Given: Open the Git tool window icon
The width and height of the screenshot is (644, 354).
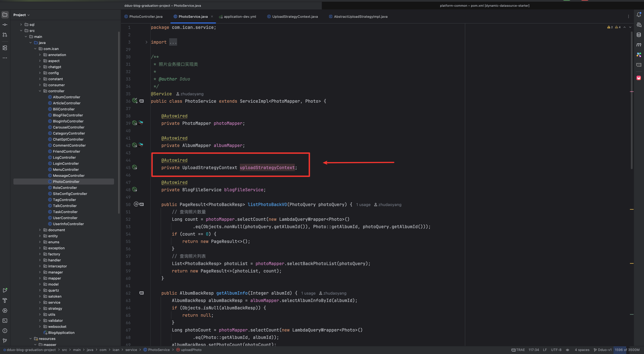Looking at the screenshot, I should pos(5,340).
